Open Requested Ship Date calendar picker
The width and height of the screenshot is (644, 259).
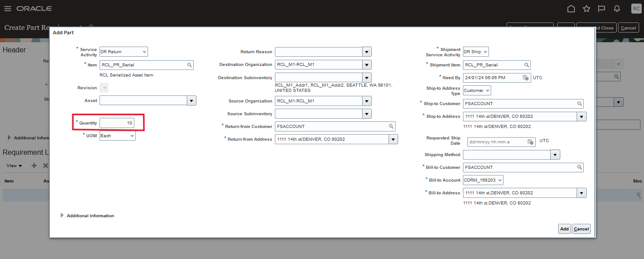pos(530,142)
